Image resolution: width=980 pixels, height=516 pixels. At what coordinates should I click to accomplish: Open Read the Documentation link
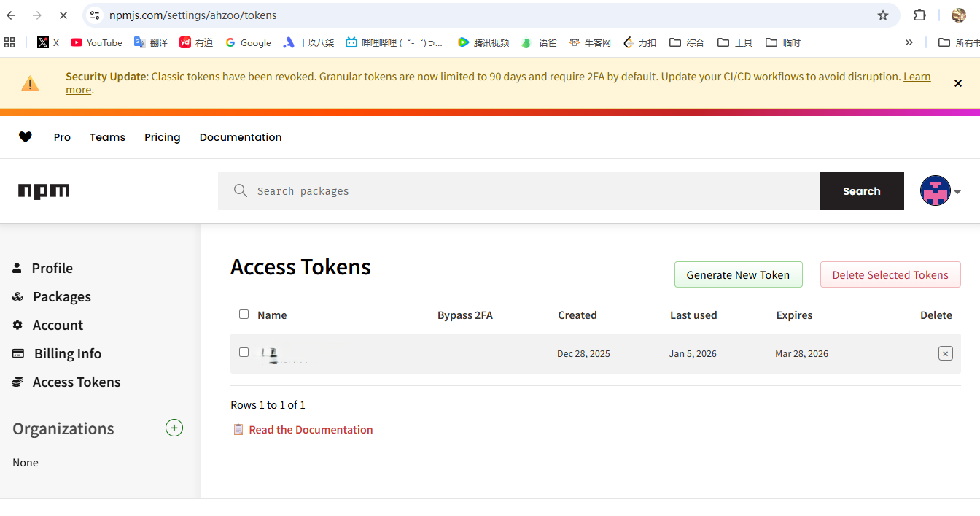[x=311, y=430]
